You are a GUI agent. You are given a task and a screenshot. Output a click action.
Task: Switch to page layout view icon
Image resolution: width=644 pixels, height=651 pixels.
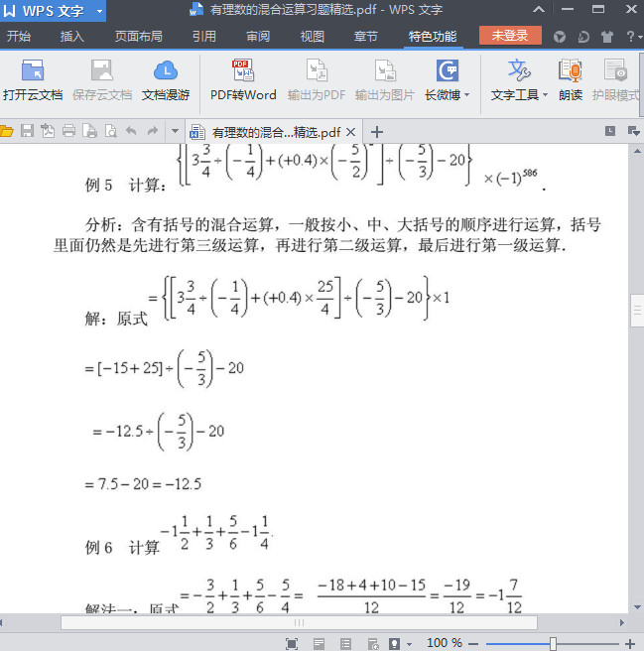pos(319,644)
